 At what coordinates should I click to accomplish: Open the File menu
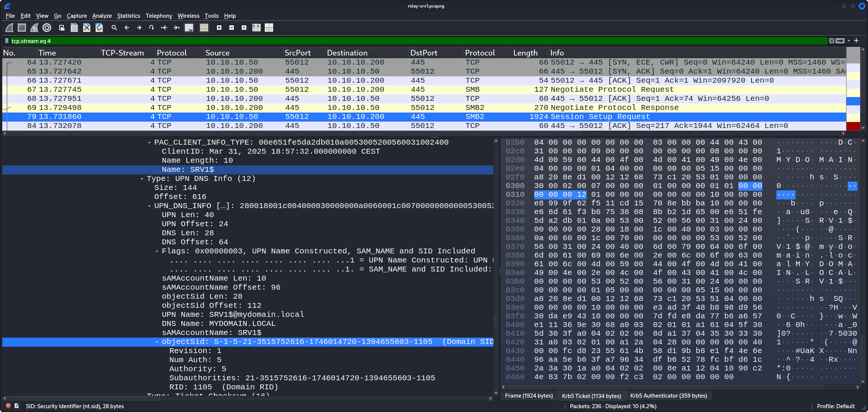tap(10, 15)
